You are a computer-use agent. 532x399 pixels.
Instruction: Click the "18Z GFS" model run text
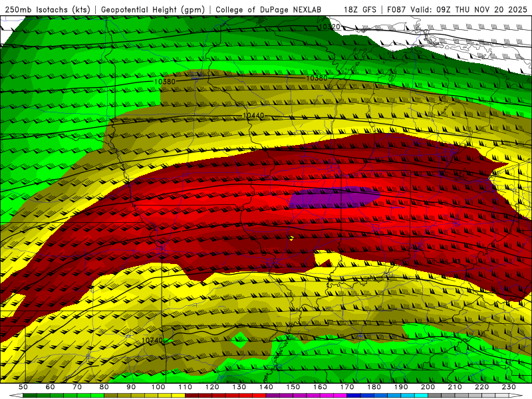click(x=360, y=10)
